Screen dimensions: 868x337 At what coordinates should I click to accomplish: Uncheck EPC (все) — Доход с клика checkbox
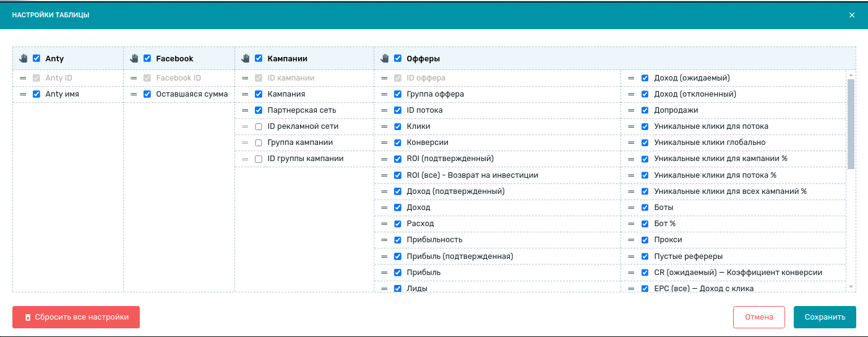click(x=645, y=288)
